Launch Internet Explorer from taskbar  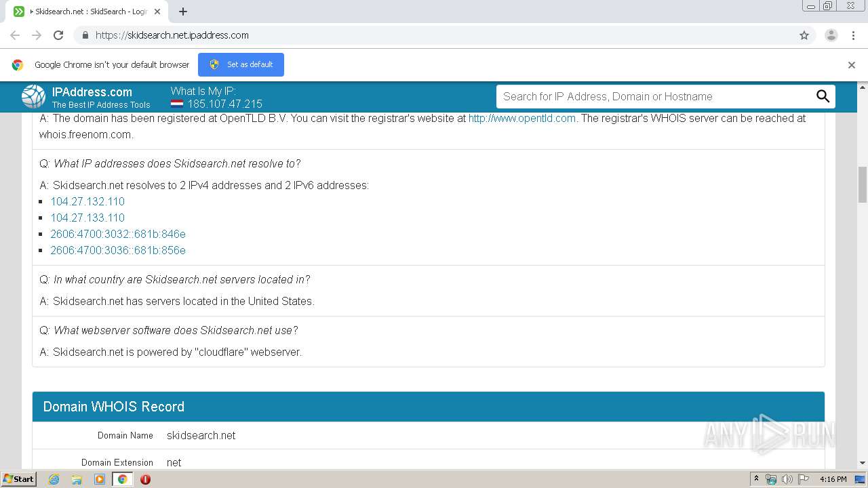coord(54,479)
